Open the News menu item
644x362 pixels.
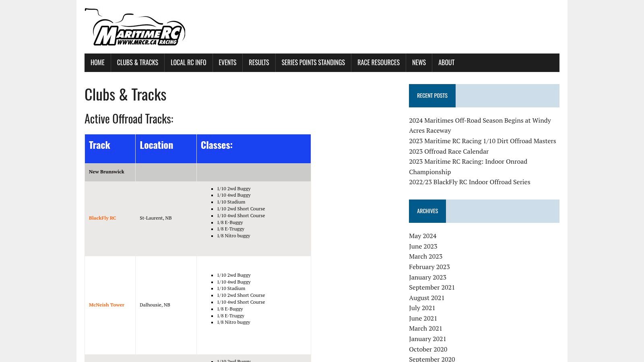pyautogui.click(x=419, y=63)
